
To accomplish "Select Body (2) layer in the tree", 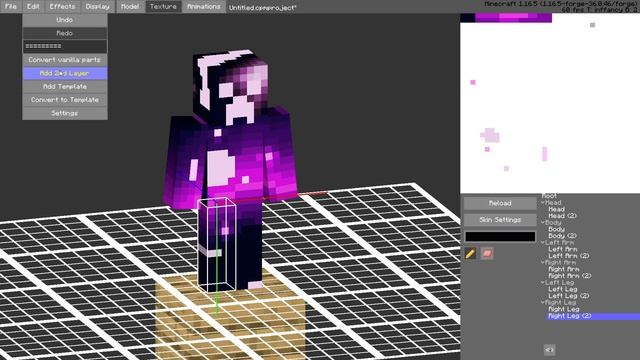I will click(562, 236).
